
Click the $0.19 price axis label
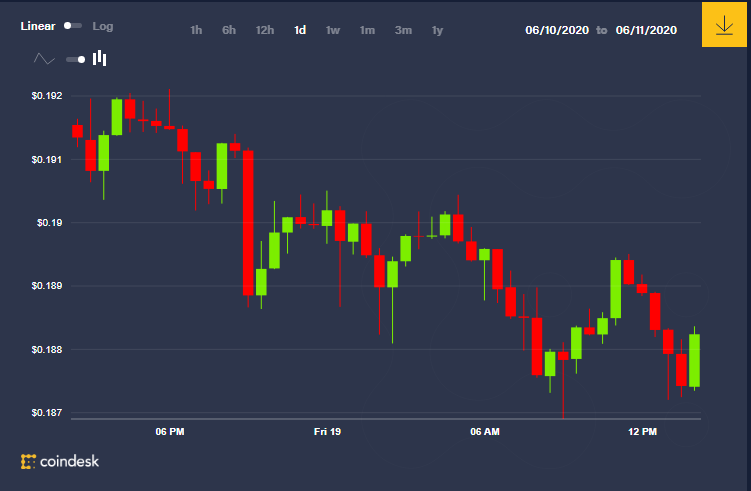click(49, 223)
